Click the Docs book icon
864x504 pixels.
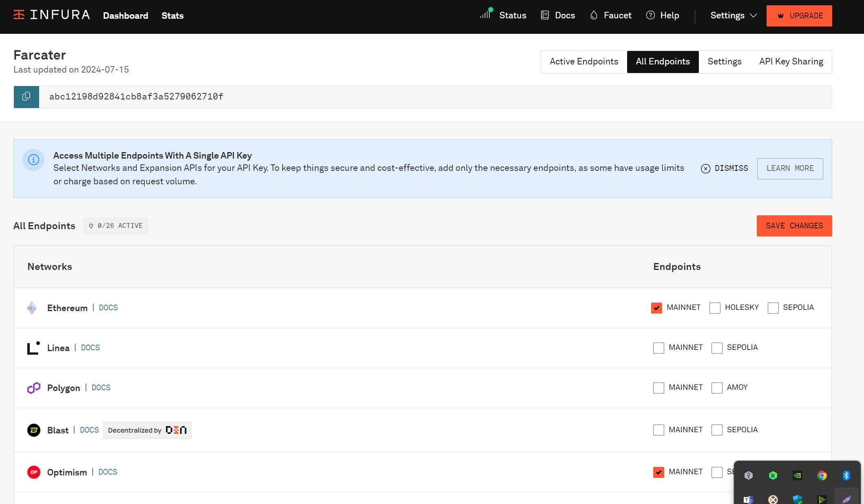coord(545,15)
